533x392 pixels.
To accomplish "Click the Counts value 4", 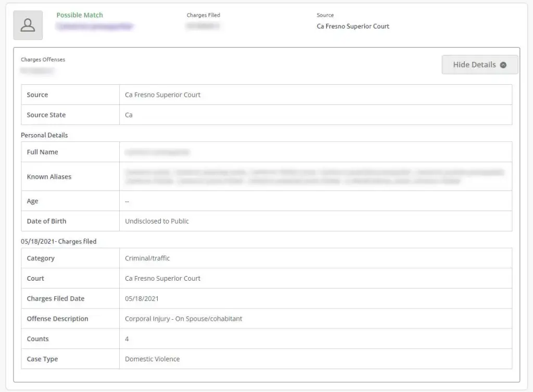I will pyautogui.click(x=127, y=339).
